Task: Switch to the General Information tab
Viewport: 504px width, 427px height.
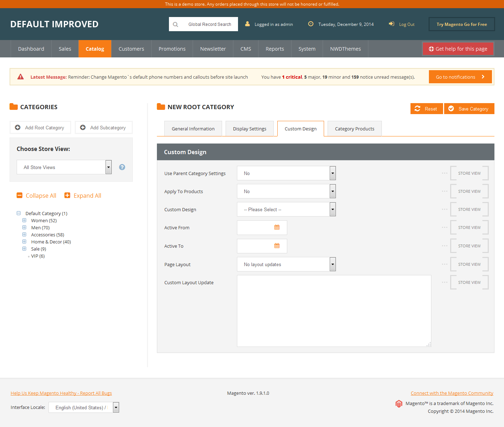Action: (x=193, y=129)
